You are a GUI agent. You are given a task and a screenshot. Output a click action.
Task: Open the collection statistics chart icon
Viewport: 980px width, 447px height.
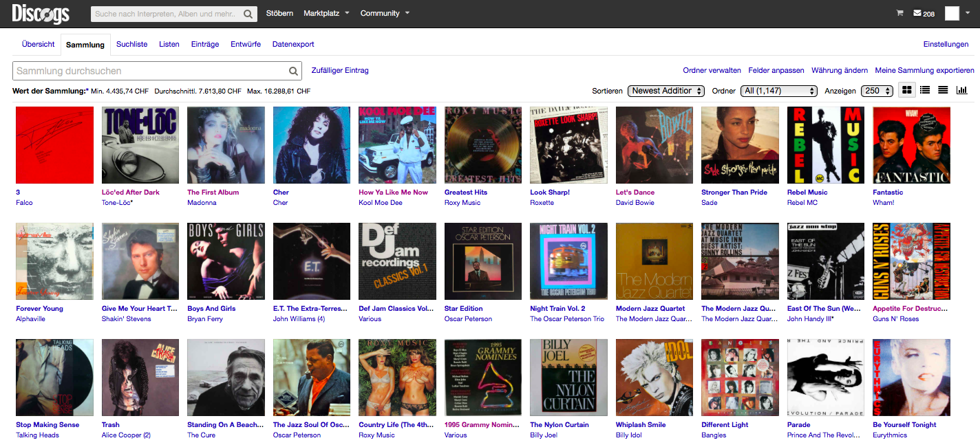pos(961,90)
